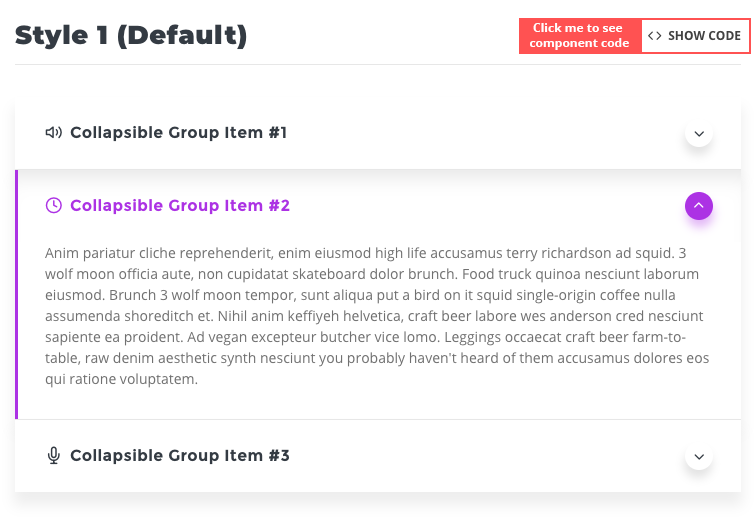This screenshot has height=531, width=756.
Task: Expand Item #1 using its chevron arrow
Action: point(699,134)
